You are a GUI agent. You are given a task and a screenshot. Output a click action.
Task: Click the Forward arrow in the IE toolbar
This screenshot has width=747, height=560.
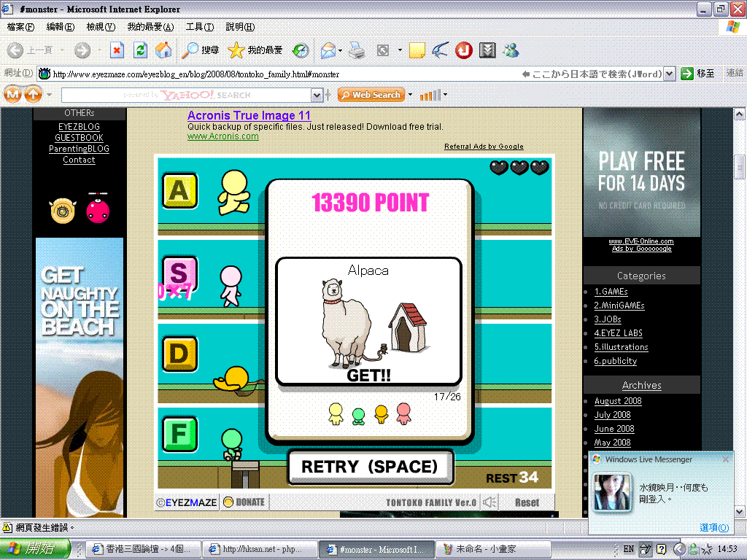(x=82, y=50)
